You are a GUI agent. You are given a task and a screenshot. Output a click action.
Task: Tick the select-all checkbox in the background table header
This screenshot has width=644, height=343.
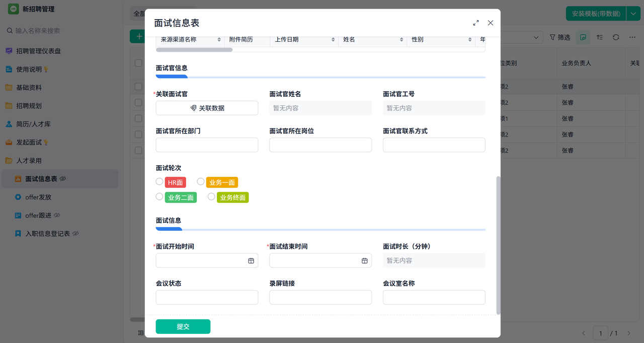coord(138,63)
